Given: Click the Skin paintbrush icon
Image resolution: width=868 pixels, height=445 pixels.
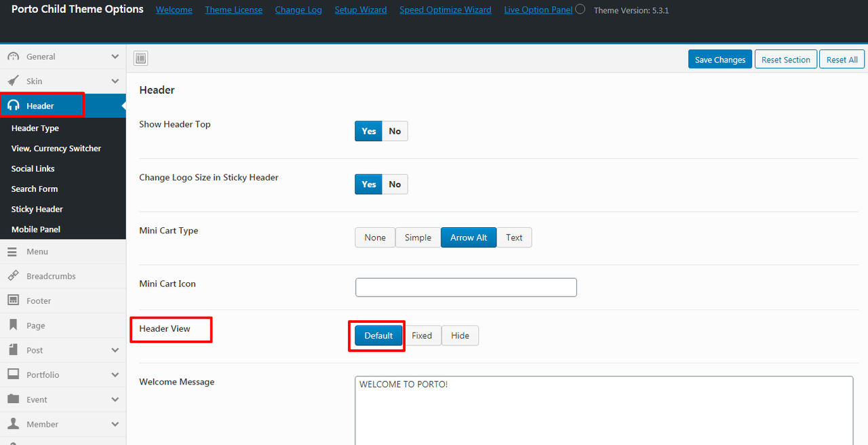Looking at the screenshot, I should [14, 81].
